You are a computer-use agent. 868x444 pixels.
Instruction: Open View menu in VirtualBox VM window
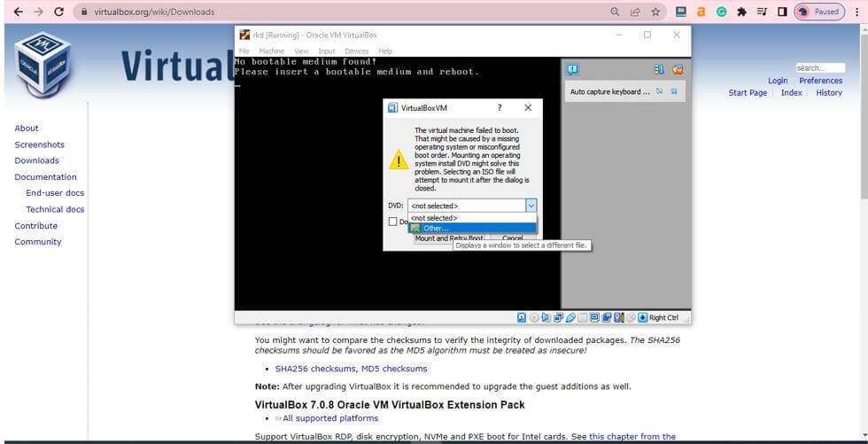(301, 51)
